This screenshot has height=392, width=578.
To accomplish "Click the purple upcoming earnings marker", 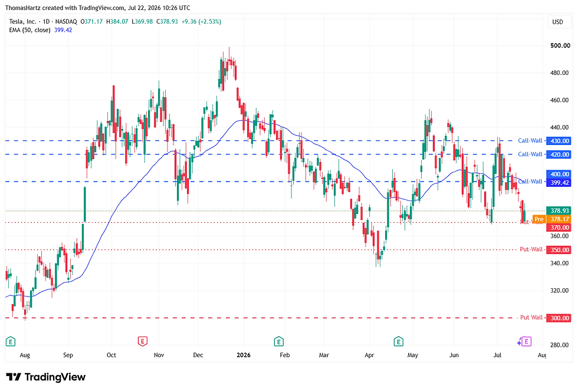I will coord(526,341).
